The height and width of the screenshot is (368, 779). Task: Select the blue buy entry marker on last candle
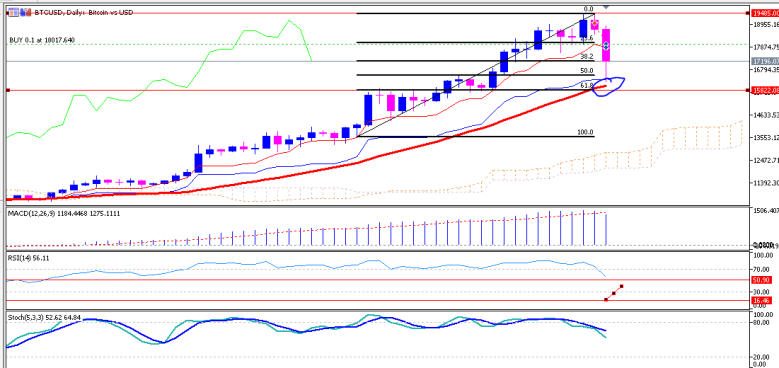coord(606,46)
